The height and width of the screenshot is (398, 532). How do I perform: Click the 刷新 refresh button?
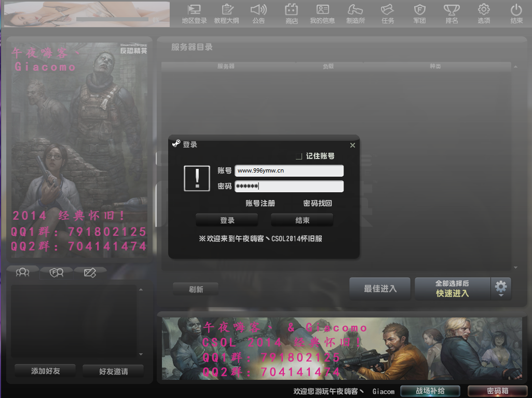coord(196,289)
